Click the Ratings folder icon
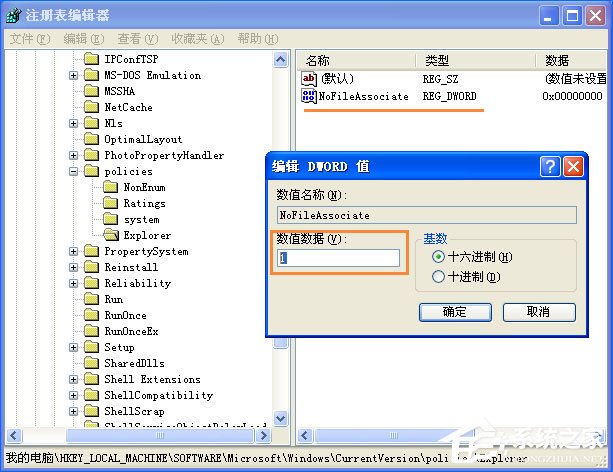The image size is (613, 472). pyautogui.click(x=111, y=203)
